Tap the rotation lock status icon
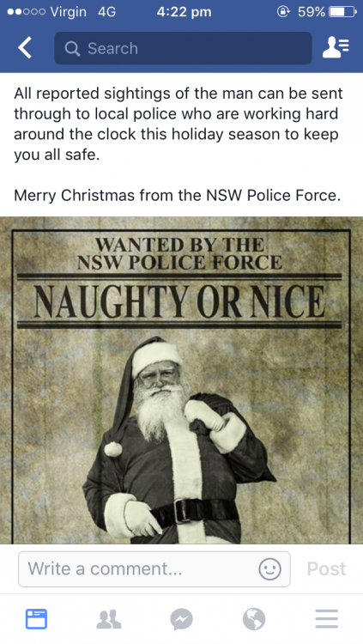 click(283, 12)
